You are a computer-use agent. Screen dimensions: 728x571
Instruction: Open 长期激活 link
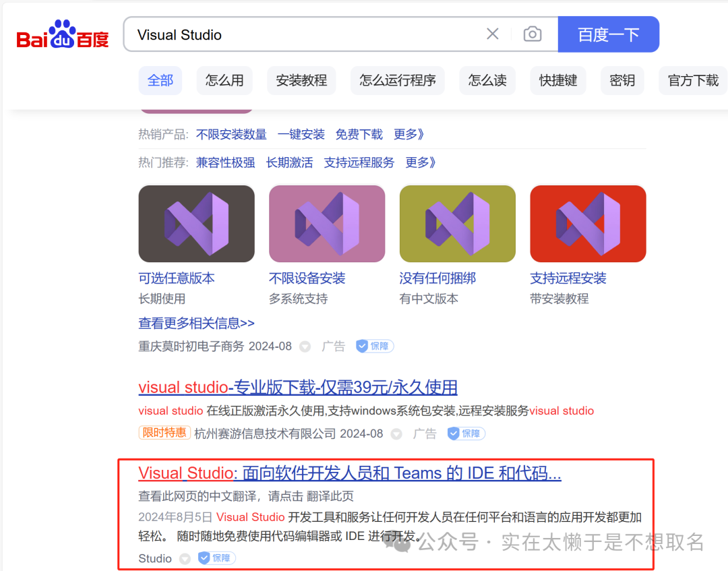[289, 162]
